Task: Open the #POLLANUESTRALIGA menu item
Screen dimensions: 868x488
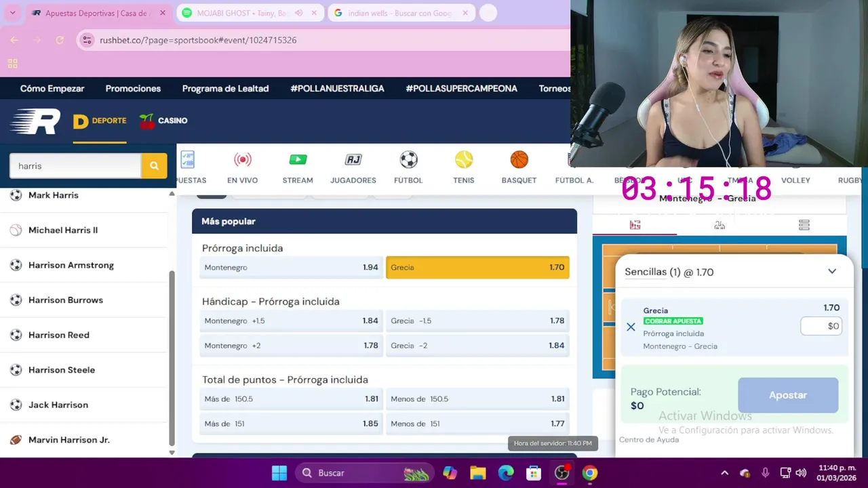Action: coord(337,89)
